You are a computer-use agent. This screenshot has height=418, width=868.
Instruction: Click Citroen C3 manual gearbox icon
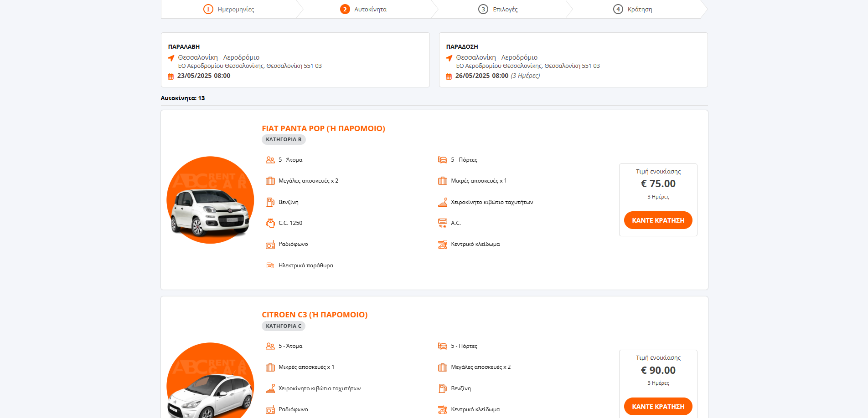pos(270,388)
